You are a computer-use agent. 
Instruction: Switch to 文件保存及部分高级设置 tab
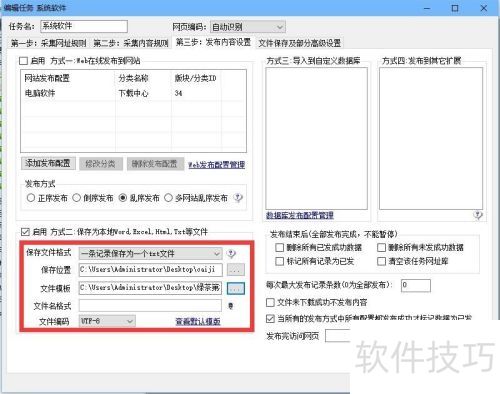pos(300,43)
